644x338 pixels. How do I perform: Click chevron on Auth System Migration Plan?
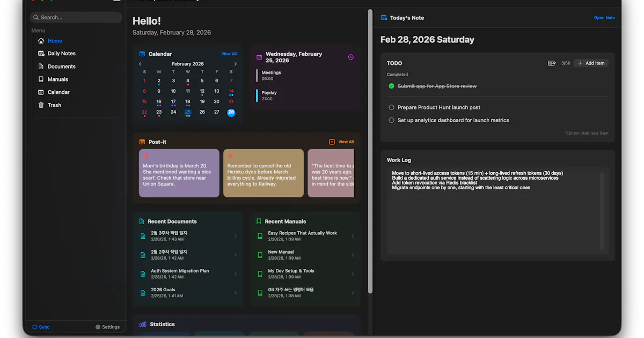[236, 274]
